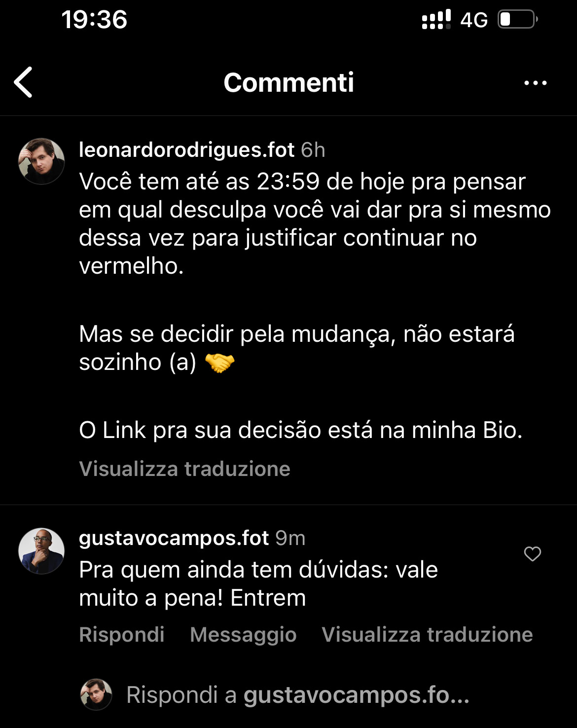Viewport: 577px width, 728px height.
Task: Show translation of gustavocampos.fot comment
Action: point(427,634)
